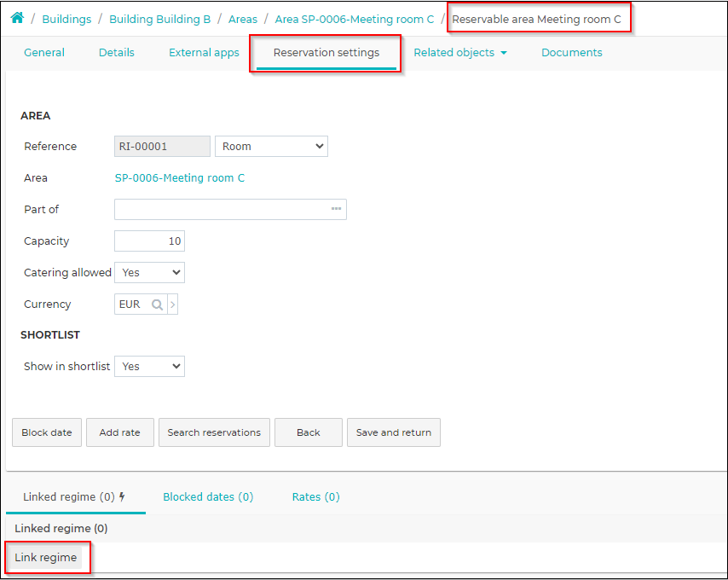Open the Room type dropdown
Viewport: 728px width, 580px height.
coord(271,146)
